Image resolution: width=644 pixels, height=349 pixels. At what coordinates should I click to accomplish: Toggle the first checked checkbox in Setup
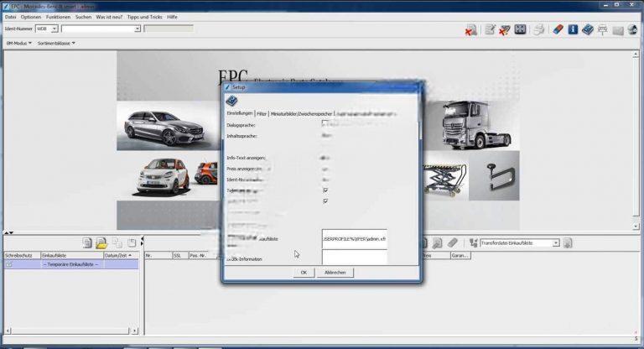(x=325, y=190)
